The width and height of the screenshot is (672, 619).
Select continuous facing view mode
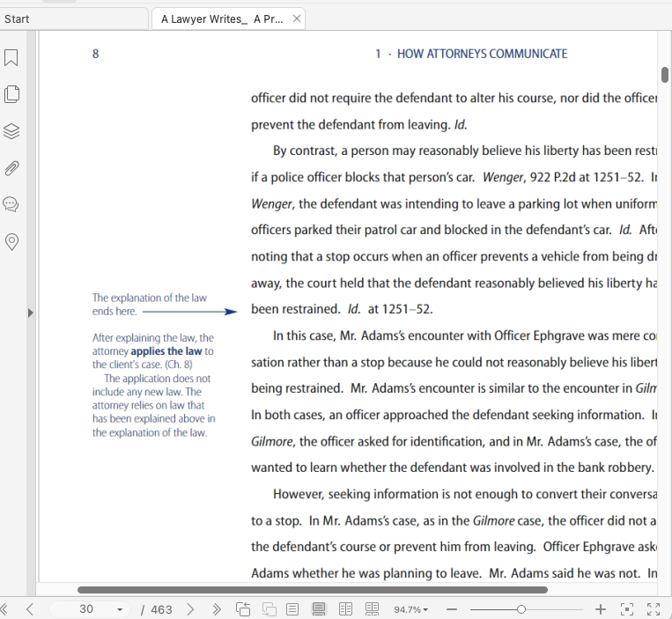click(x=372, y=608)
